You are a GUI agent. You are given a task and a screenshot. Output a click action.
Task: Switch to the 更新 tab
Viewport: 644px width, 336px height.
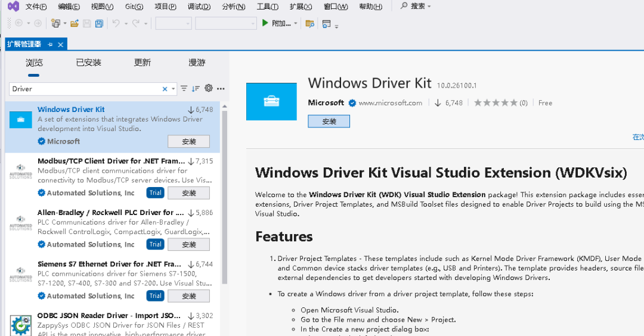[143, 63]
